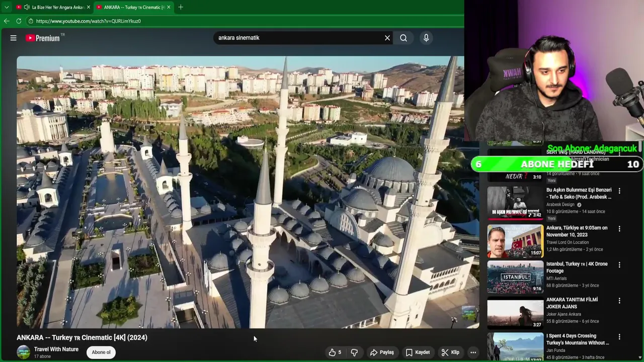Select the 'ANKARA -- Turkey Cinematic' tab
This screenshot has width=644, height=362.
tap(134, 7)
